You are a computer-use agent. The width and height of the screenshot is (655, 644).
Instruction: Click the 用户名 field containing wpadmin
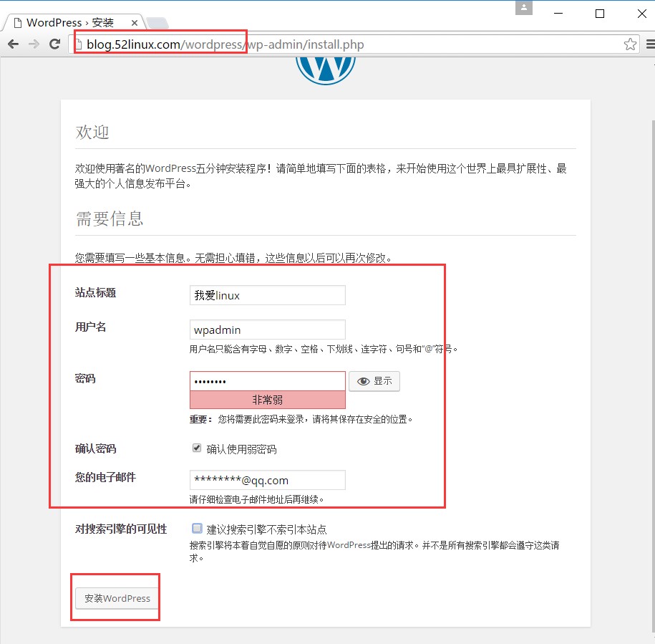pos(267,330)
